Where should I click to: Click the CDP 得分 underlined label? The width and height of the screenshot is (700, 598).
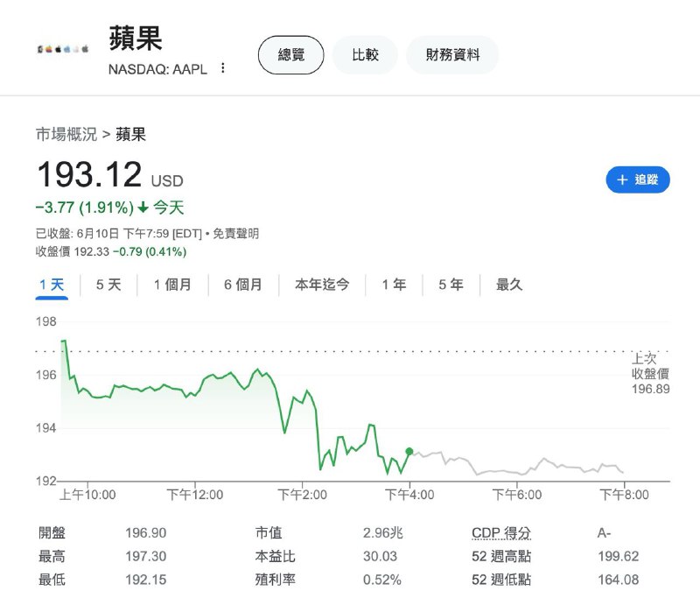point(501,533)
